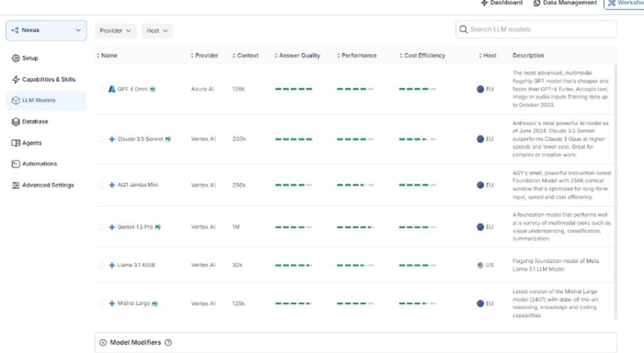Click the Model Modifiers help question icon
Viewport: 644px width, 353px height.
click(x=168, y=343)
